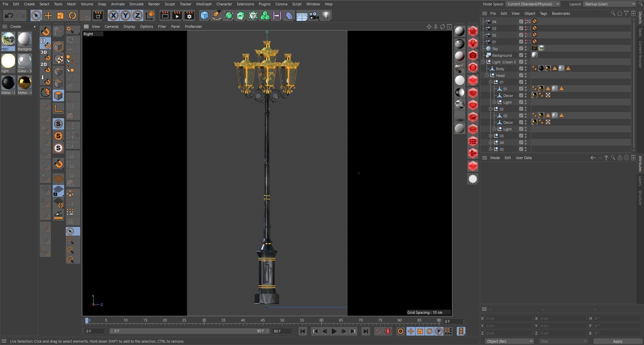Go to end of animation
This screenshot has width=644, height=345.
pyautogui.click(x=365, y=331)
